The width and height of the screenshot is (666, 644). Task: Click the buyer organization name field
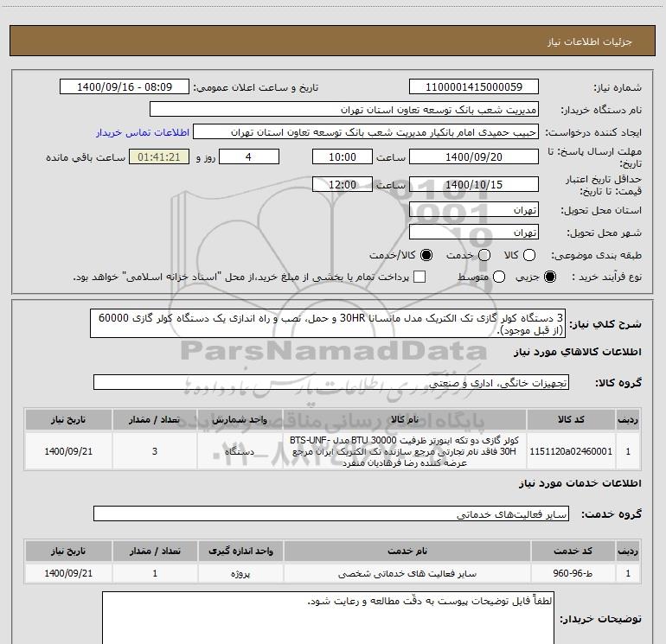pos(344,110)
